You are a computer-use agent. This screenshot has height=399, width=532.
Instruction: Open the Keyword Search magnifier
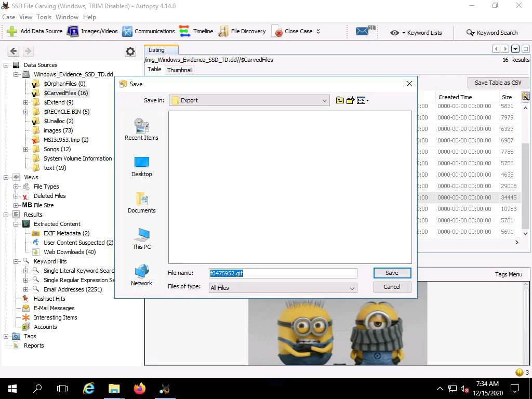coord(470,33)
